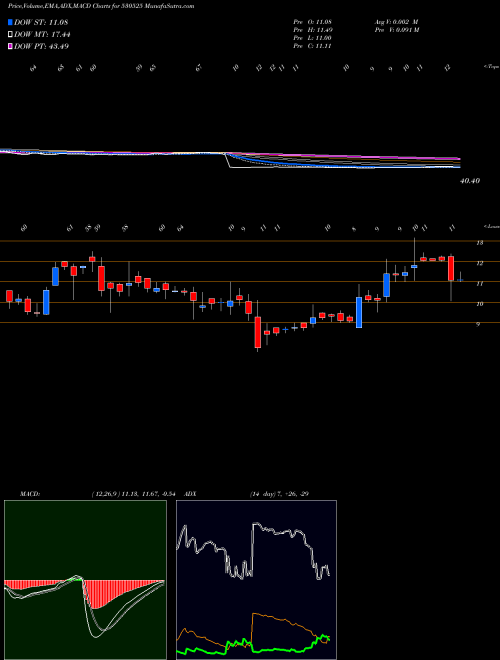Click the blue DOW ST legend swatch

coord(10,22)
